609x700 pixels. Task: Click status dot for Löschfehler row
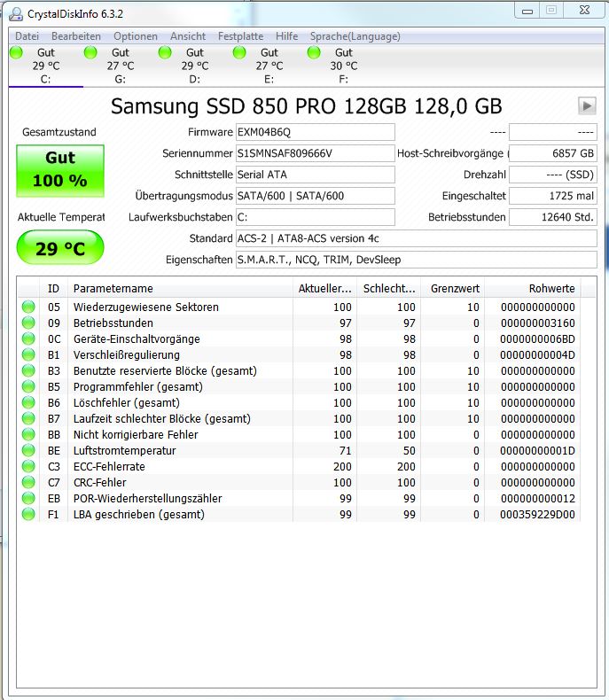click(28, 402)
